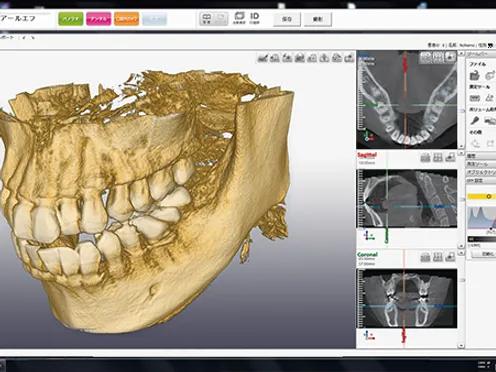Click the icon right of the pen icon
The width and height of the screenshot is (496, 372).
tap(490, 120)
